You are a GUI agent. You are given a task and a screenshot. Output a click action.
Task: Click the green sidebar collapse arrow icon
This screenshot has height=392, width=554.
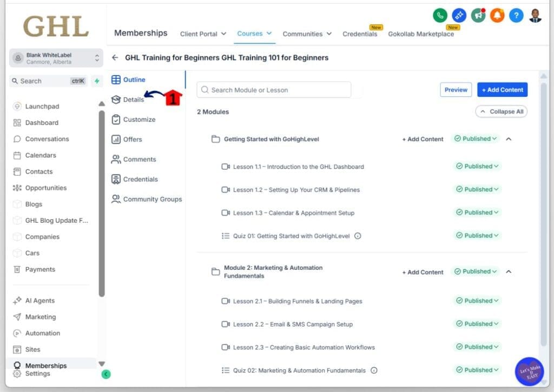coord(106,374)
